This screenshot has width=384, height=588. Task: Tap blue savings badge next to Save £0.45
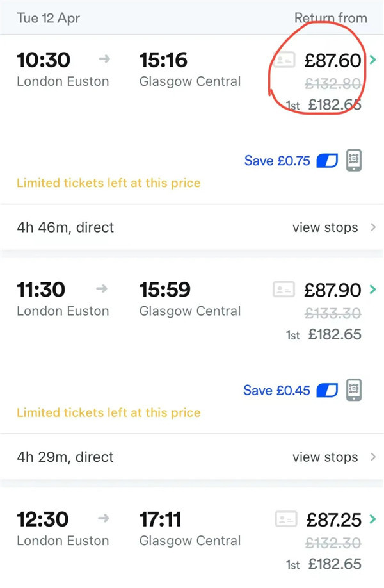[327, 390]
